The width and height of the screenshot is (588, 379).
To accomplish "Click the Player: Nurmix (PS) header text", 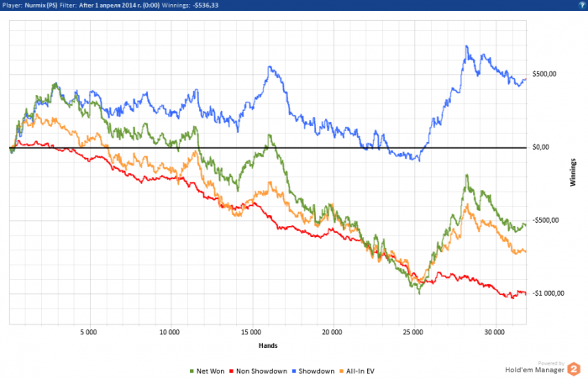I will 30,5.
